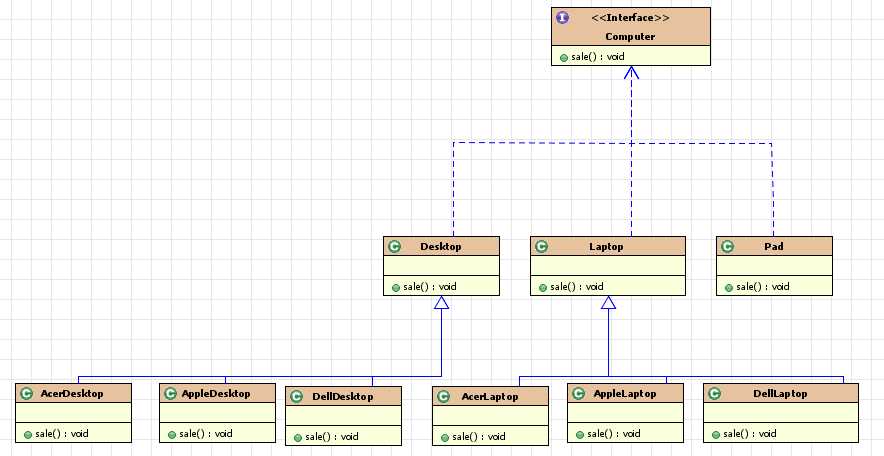
Task: Select the DellLaptop class name
Action: [x=780, y=393]
